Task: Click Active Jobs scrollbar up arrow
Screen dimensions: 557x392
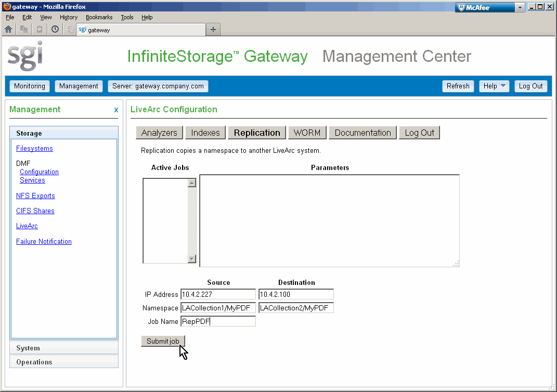Action: pyautogui.click(x=192, y=183)
